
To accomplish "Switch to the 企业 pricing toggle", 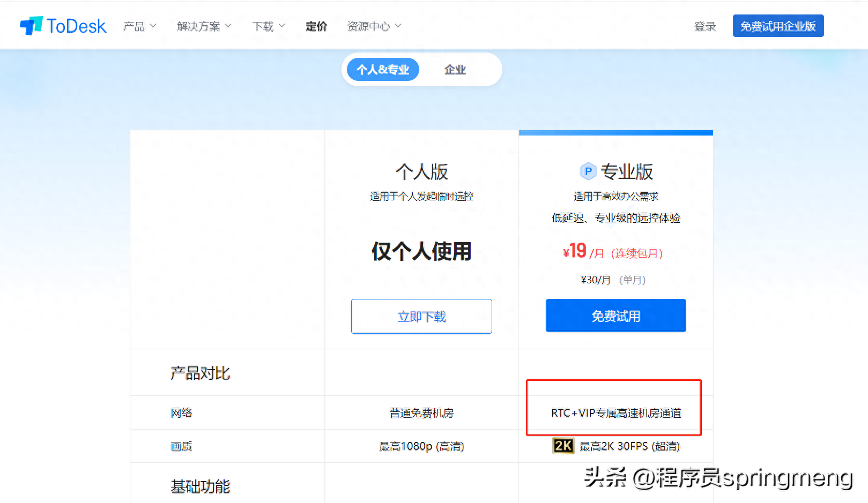I will (x=455, y=70).
